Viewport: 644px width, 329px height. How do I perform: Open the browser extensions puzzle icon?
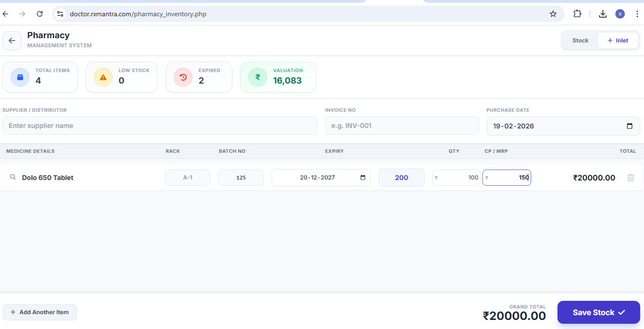click(x=577, y=14)
